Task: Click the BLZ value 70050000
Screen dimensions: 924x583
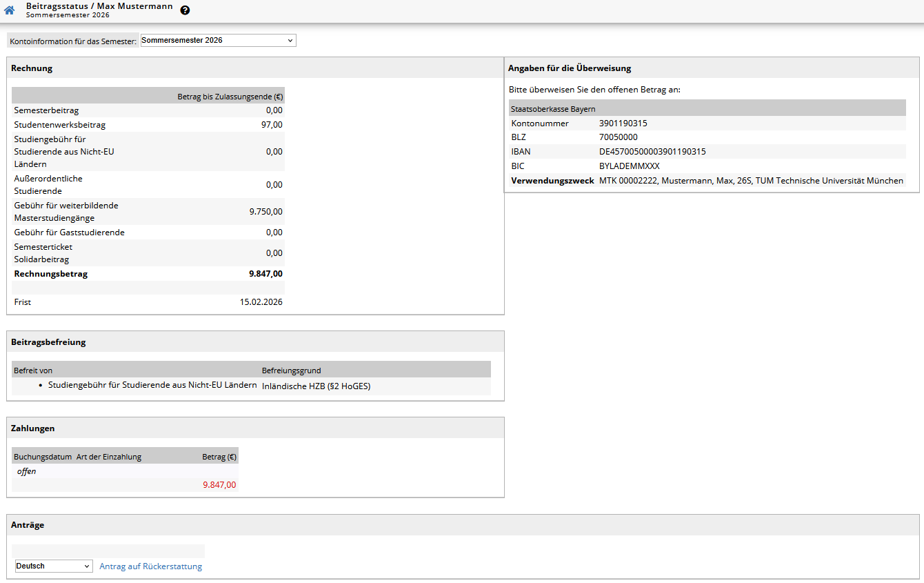Action: (618, 137)
